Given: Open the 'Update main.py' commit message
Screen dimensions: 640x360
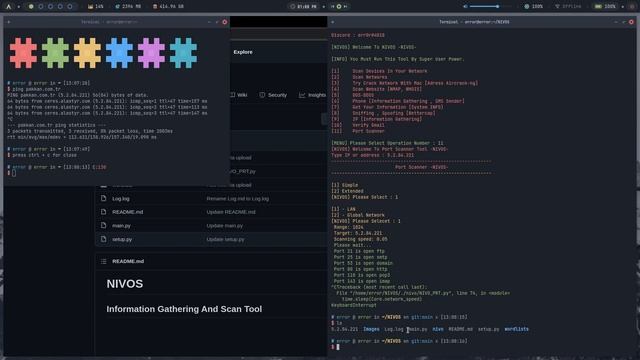Looking at the screenshot, I should (x=224, y=226).
